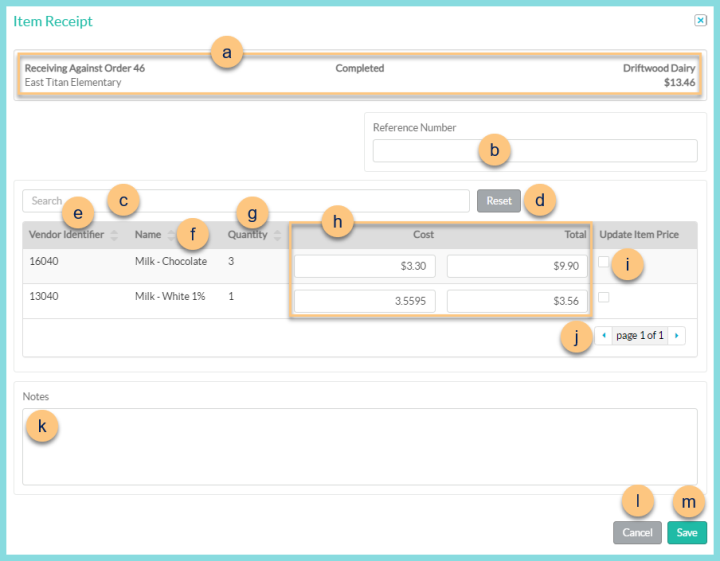
Task: Edit cost 3.5595 for Milk - White 1%
Action: (x=365, y=301)
